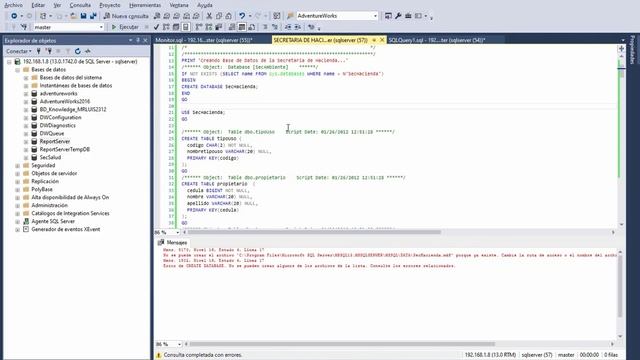Image resolution: width=640 pixels, height=360 pixels.
Task: Open the Herramientas menu
Action: [x=145, y=5]
